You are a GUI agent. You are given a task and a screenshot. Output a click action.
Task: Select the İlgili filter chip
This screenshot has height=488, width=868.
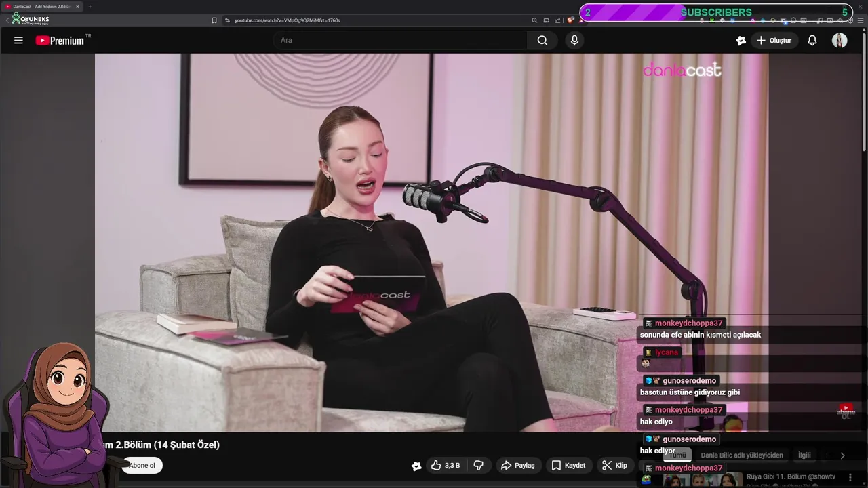point(804,455)
